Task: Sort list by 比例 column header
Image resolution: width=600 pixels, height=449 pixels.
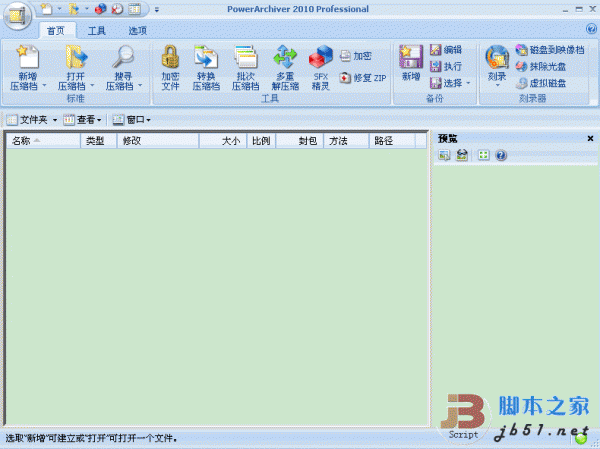Action: click(261, 141)
